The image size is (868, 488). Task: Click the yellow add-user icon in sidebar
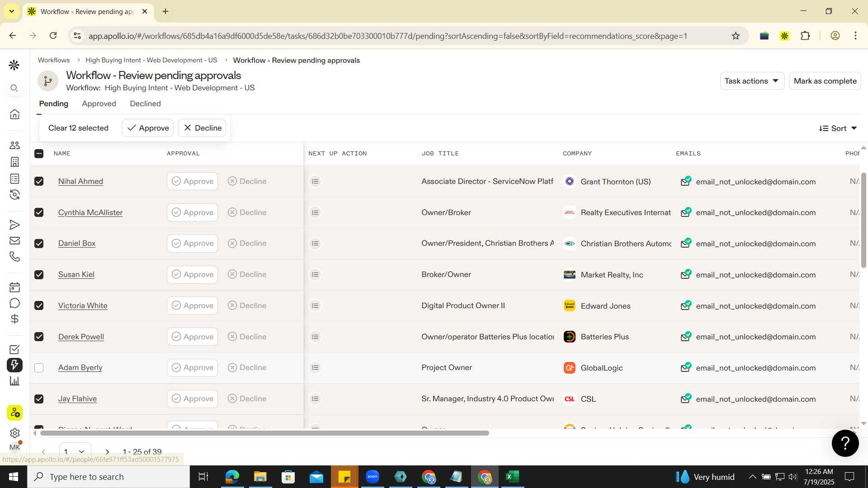[14, 413]
